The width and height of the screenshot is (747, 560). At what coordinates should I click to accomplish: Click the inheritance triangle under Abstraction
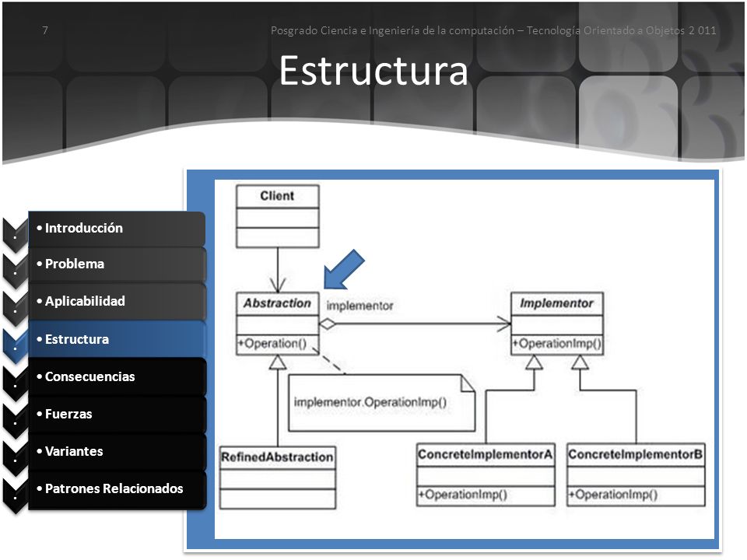278,362
